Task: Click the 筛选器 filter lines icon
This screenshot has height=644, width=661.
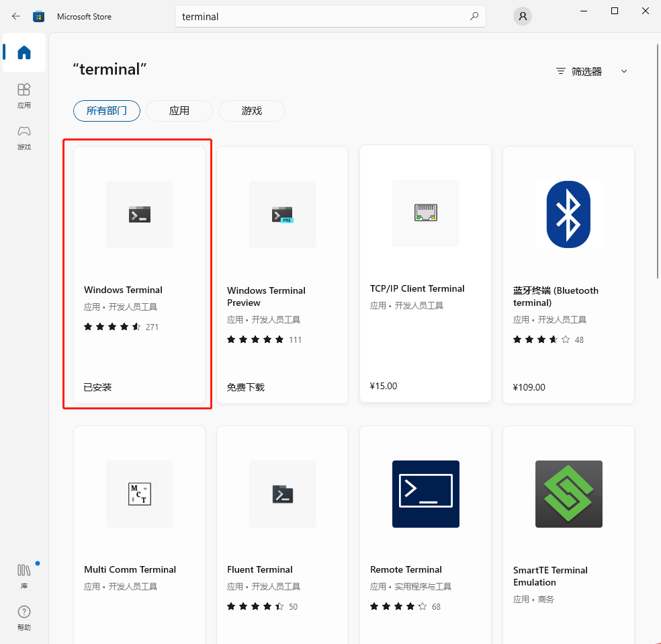Action: pos(560,71)
